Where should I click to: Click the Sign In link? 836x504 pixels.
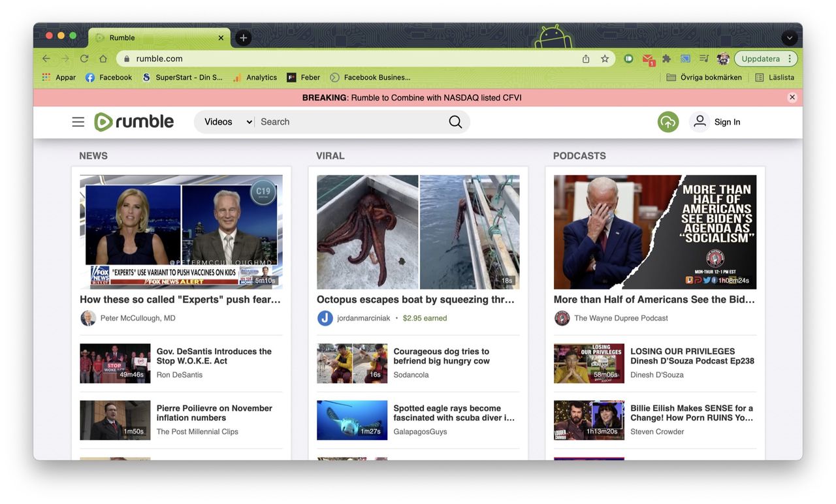pyautogui.click(x=727, y=122)
